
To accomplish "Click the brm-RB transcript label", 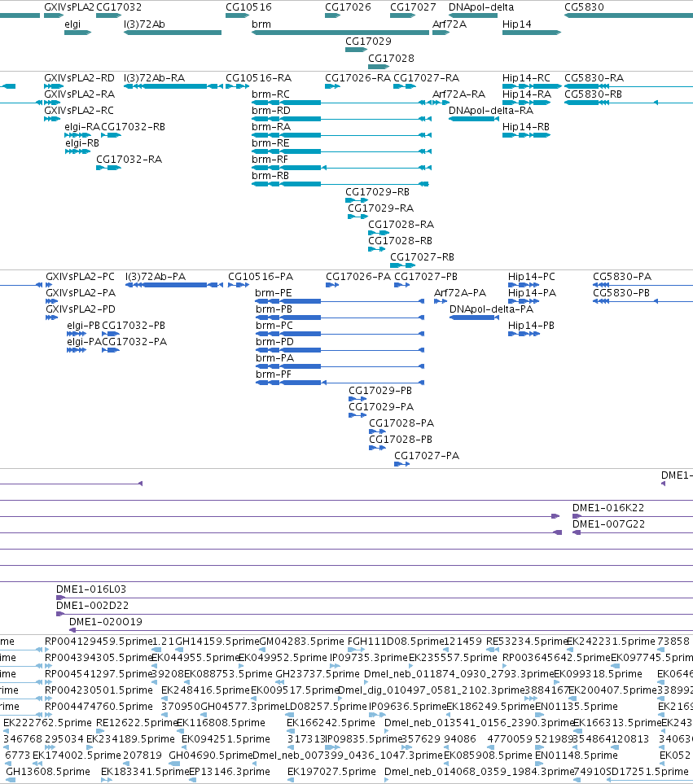I will (x=270, y=176).
